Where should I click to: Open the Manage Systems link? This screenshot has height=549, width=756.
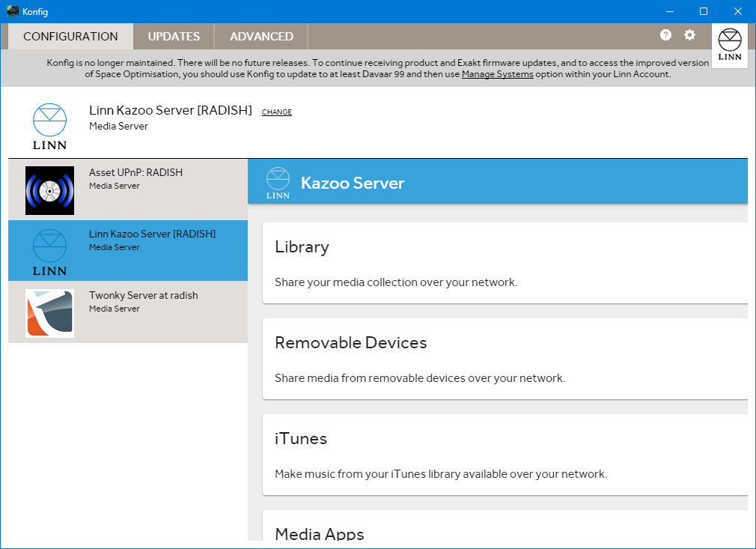[497, 74]
